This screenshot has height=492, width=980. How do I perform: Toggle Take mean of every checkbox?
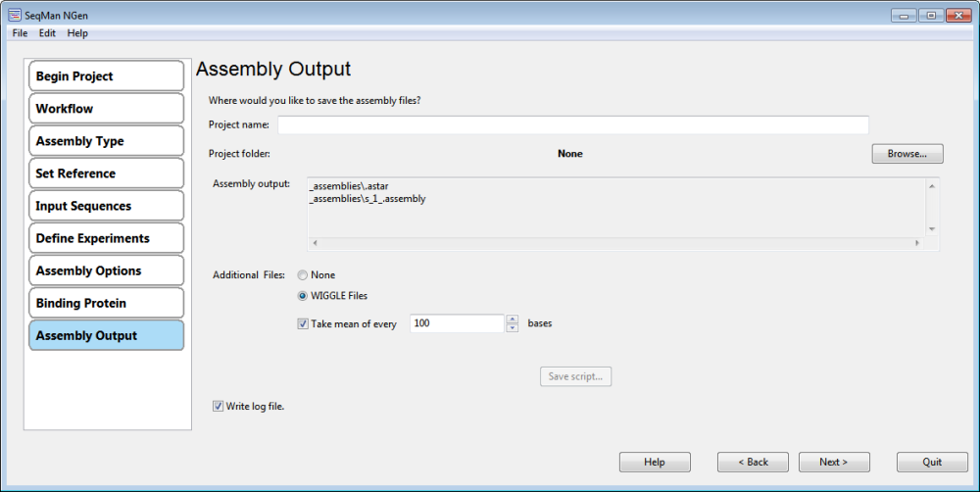(303, 323)
